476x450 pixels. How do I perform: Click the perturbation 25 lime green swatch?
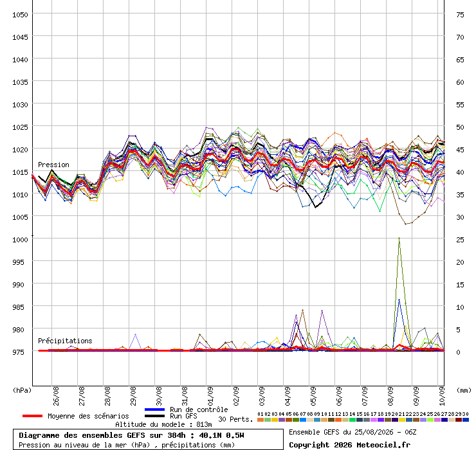430,420
